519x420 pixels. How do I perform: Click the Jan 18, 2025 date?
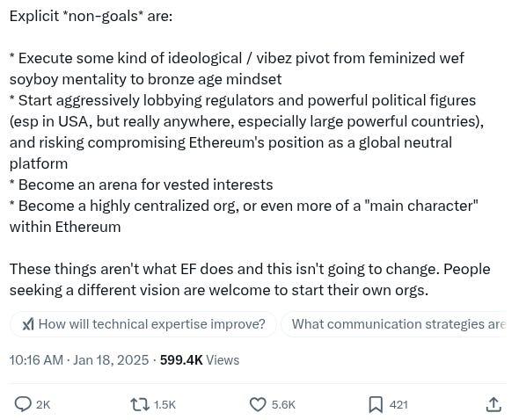(x=111, y=359)
